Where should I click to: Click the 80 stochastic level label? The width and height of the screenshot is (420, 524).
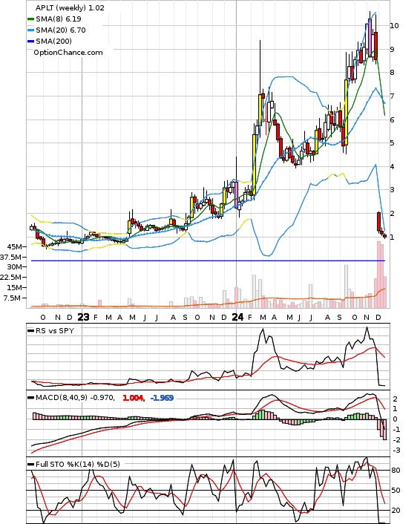(x=396, y=471)
